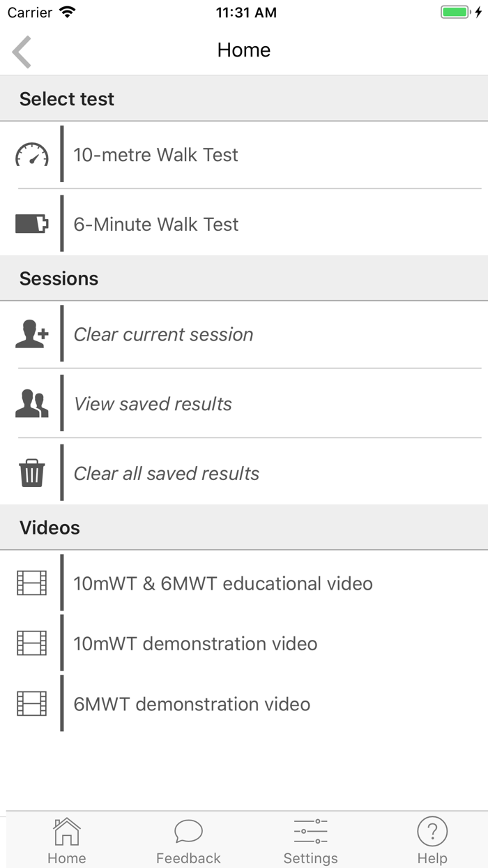Select the speedometer icon for 10-metre Walk Test
The height and width of the screenshot is (868, 488).
pyautogui.click(x=31, y=155)
